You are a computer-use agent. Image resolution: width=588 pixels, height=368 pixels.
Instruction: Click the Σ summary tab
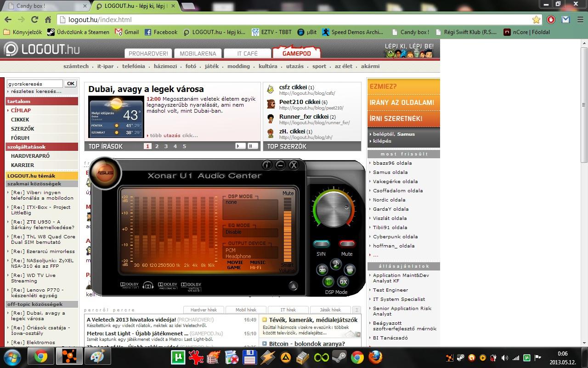[x=356, y=310]
